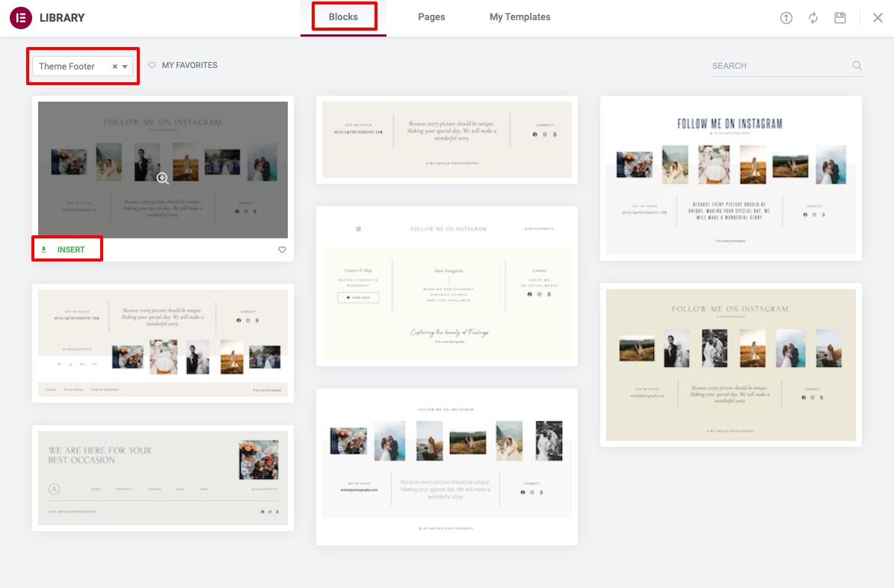Favorite the first footer template via its heart

click(x=282, y=250)
